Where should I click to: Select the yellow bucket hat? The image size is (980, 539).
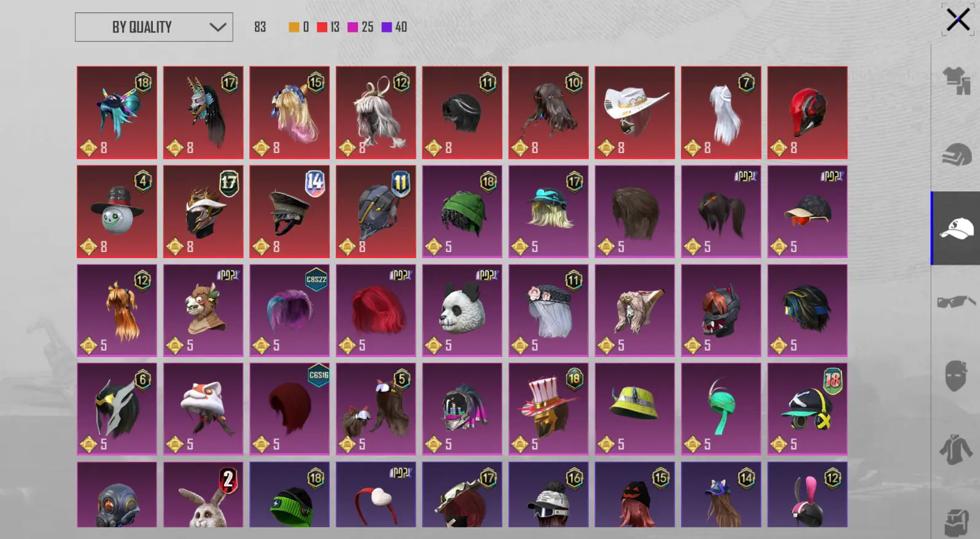tap(634, 409)
